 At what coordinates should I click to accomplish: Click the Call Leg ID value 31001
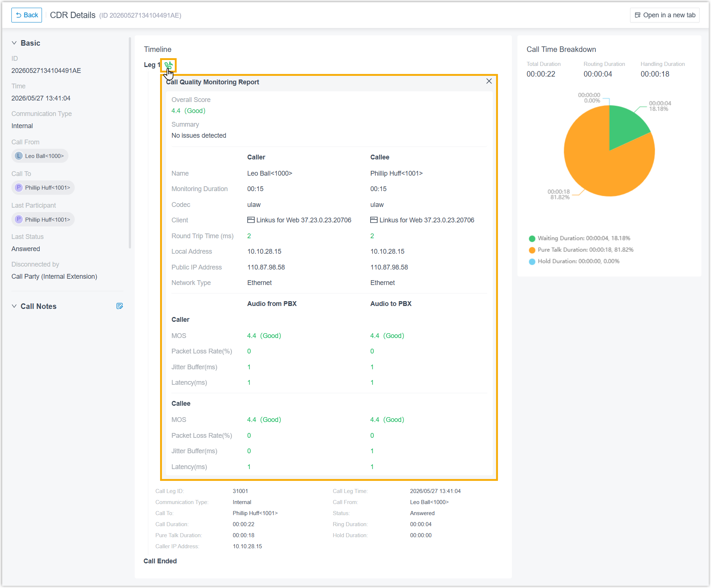(x=240, y=491)
